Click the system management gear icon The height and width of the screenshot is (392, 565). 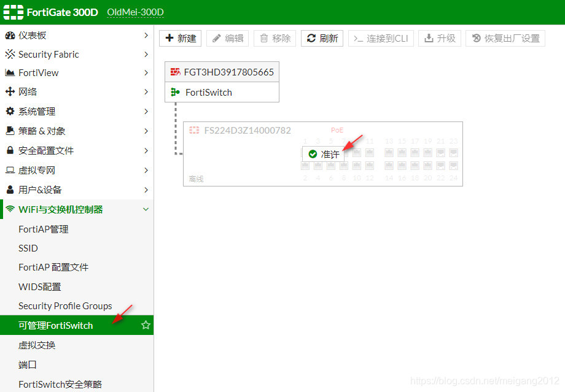[x=10, y=111]
